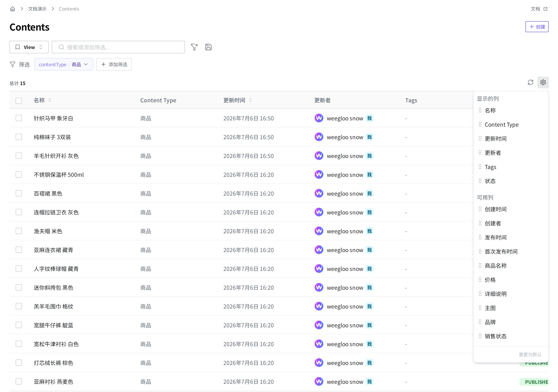558x392 pixels.
Task: Grab drag handle for 更新者 column
Action: click(x=480, y=153)
